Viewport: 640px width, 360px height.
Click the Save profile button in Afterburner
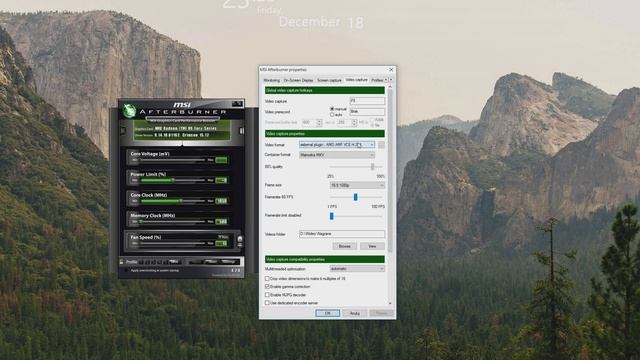(173, 262)
